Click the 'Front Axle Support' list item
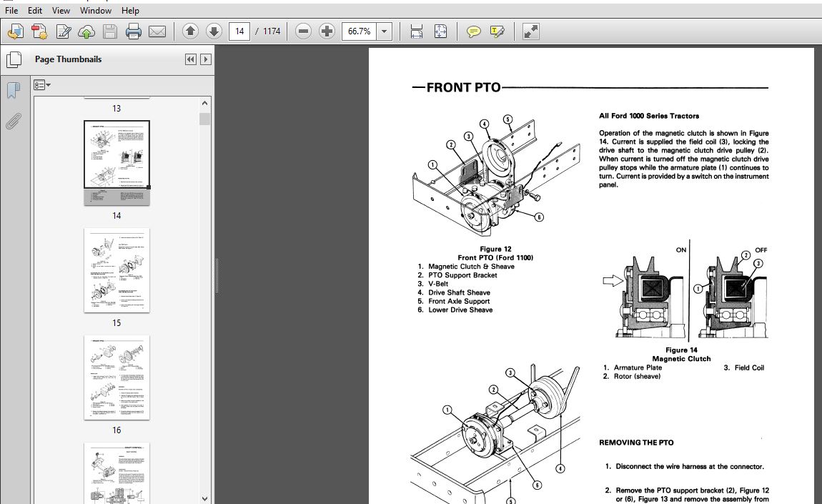This screenshot has height=504, width=822. (459, 301)
